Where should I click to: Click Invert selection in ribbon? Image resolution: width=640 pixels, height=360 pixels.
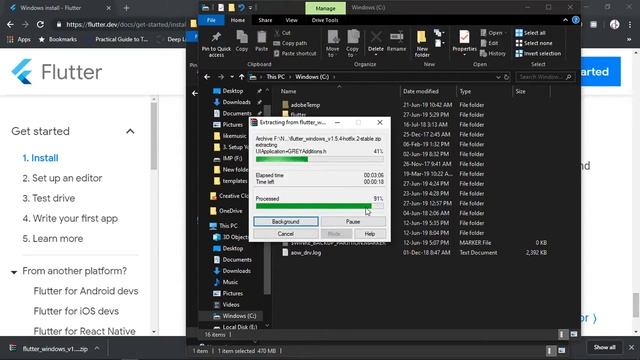538,53
